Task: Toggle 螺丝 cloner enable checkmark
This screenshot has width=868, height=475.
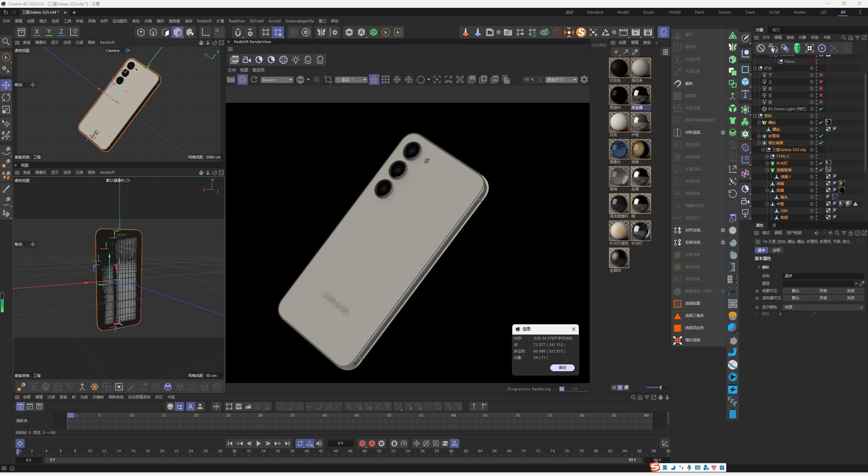Action: [821, 122]
